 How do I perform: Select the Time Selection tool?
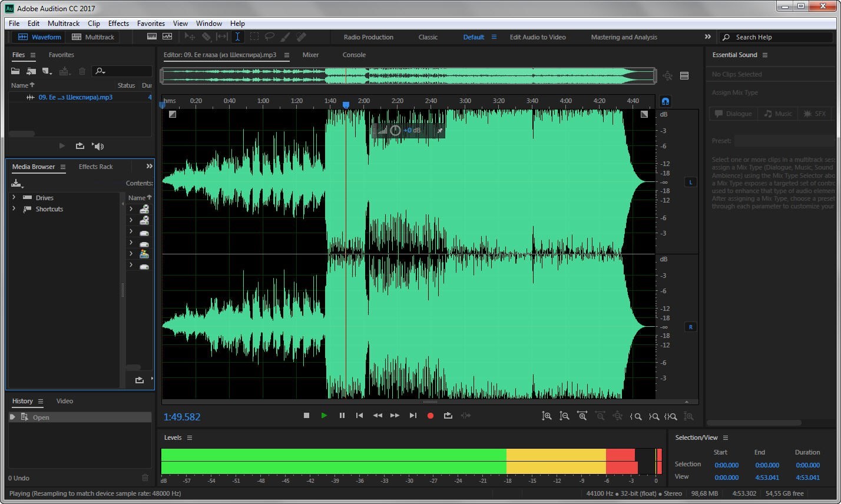coord(237,37)
